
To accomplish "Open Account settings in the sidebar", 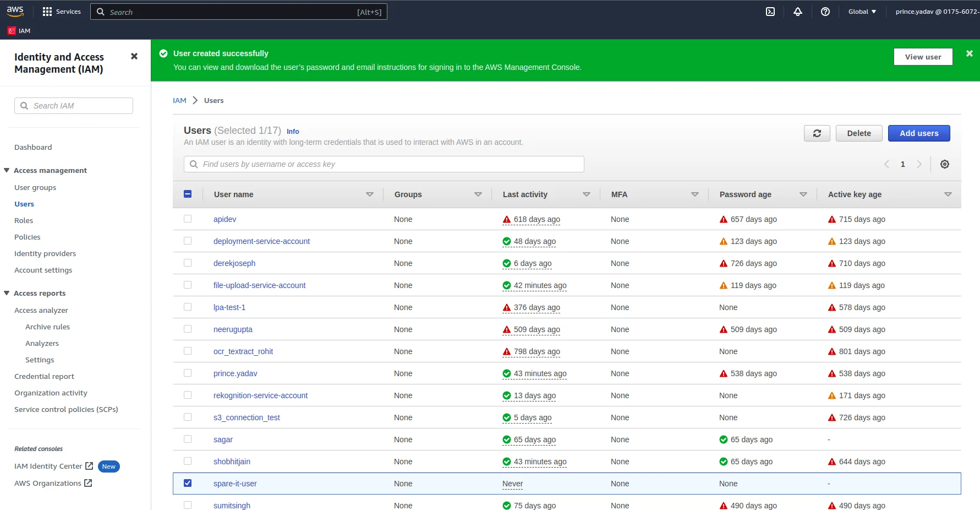I will (x=43, y=270).
